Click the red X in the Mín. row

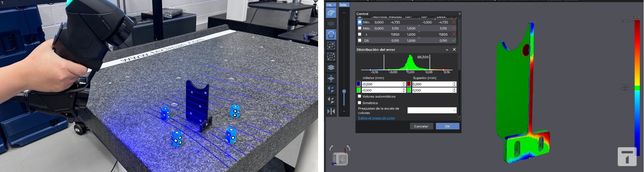(x=454, y=22)
